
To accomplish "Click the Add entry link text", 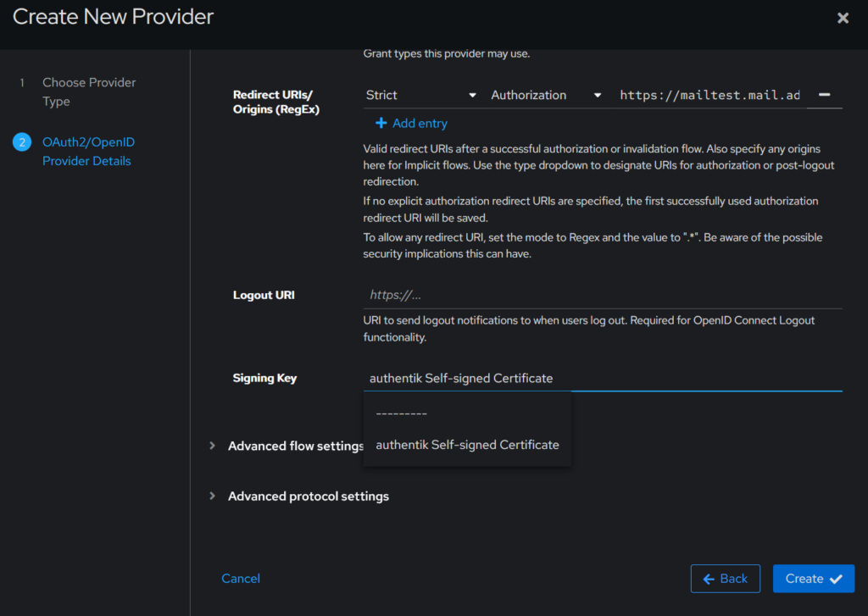I will coord(420,124).
